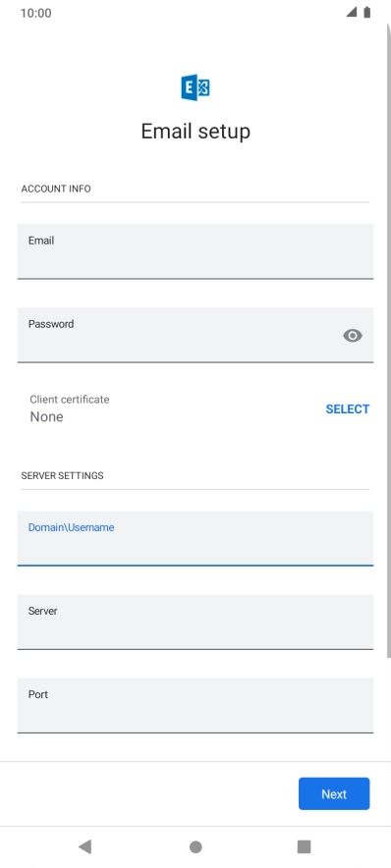This screenshot has height=868, width=391.
Task: Focus the Domain\Username field
Action: (195, 539)
